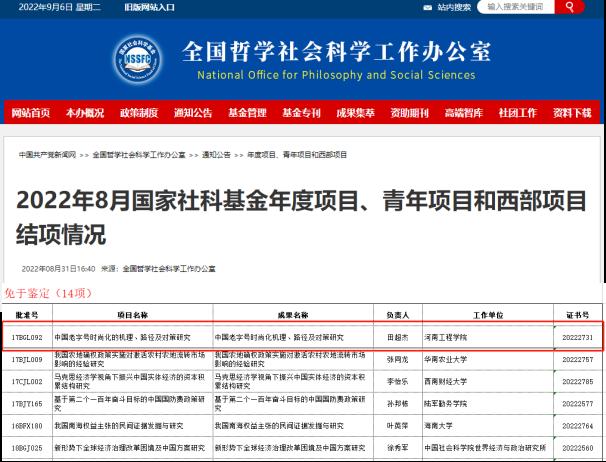Click the 成果名称 column header

293,315
